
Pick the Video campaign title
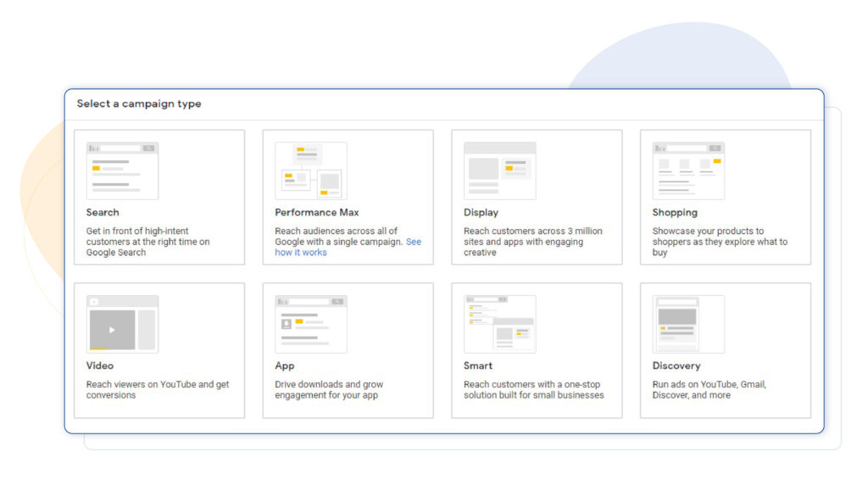point(100,365)
